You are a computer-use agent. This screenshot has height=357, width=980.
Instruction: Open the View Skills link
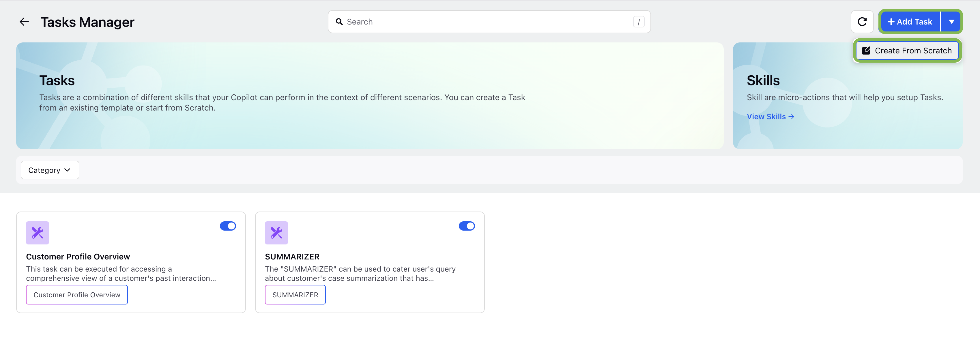pos(770,117)
